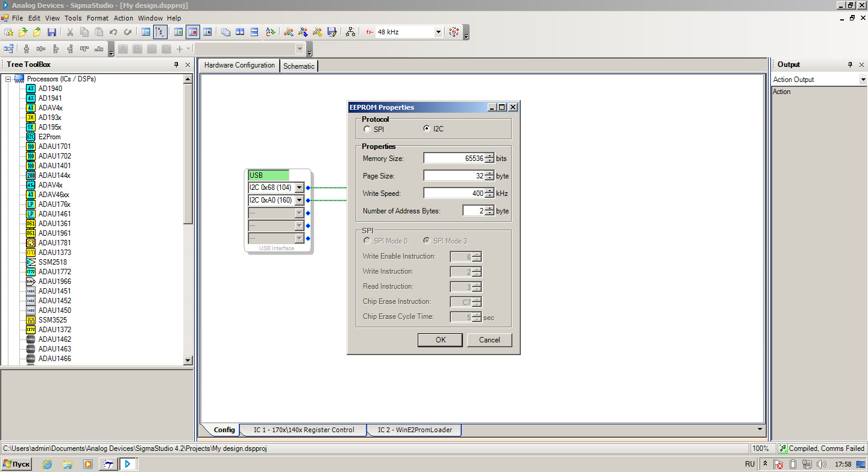868x472 pixels.
Task: Select ADAU1452 in the tree
Action: coord(54,301)
